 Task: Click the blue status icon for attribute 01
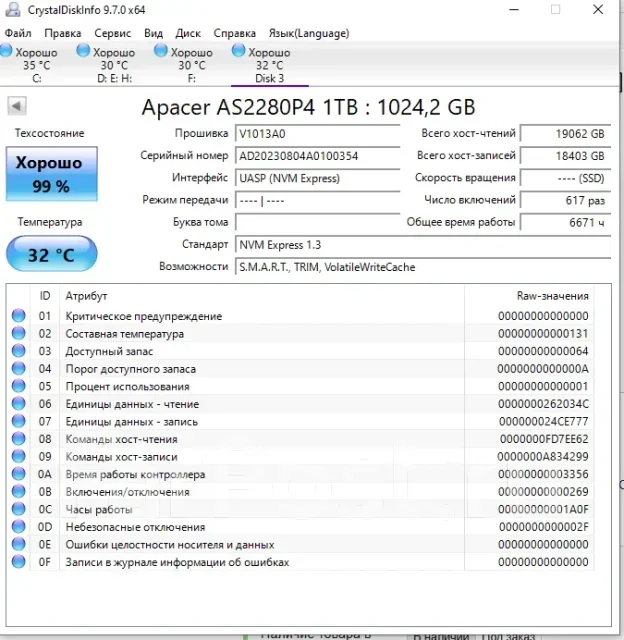point(18,316)
